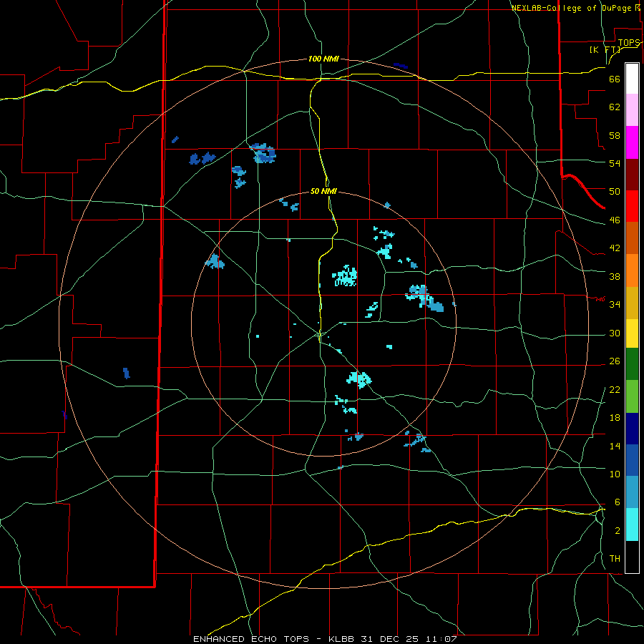Click legend value "10"
Viewport: 644px width, 644px height.
pyautogui.click(x=615, y=474)
